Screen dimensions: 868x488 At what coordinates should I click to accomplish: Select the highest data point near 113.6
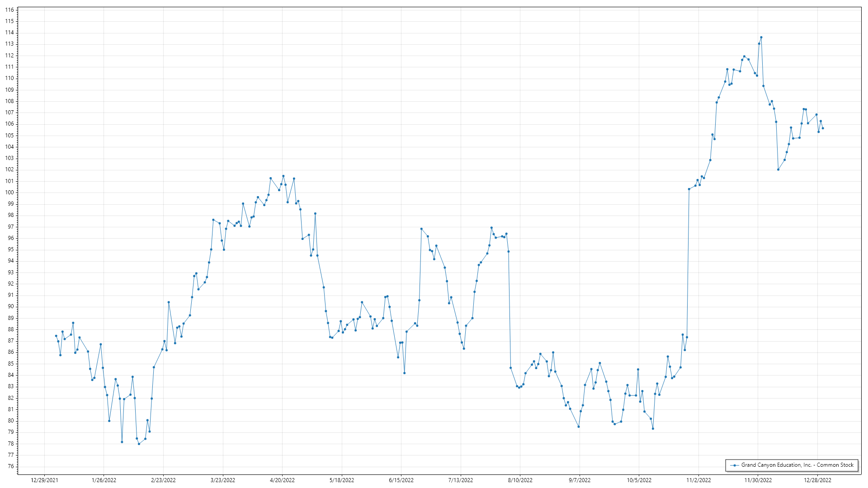761,37
